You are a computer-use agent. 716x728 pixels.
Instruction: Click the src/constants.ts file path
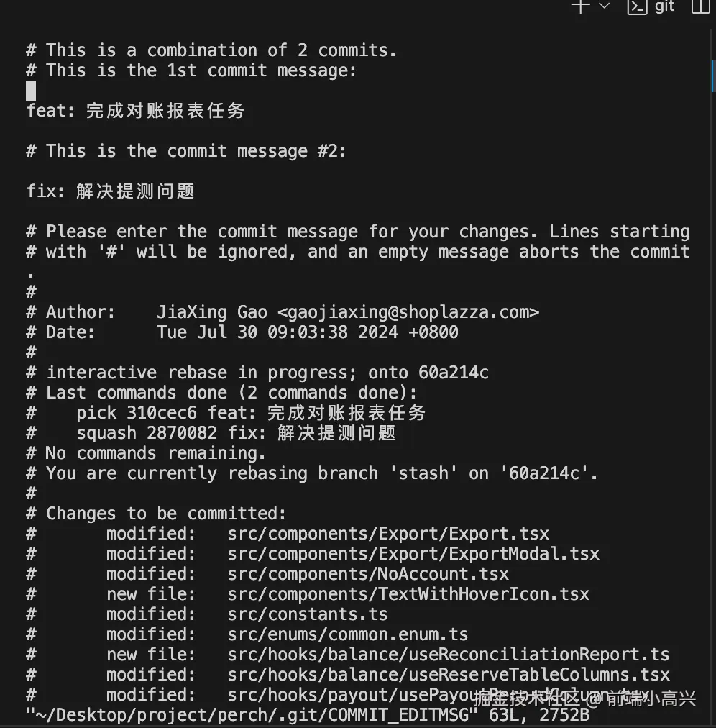pos(308,614)
